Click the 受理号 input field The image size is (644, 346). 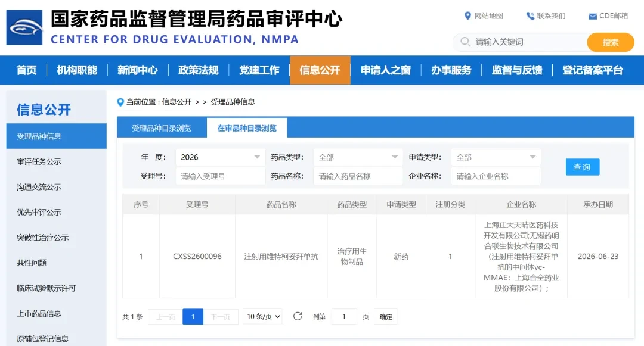pyautogui.click(x=220, y=176)
